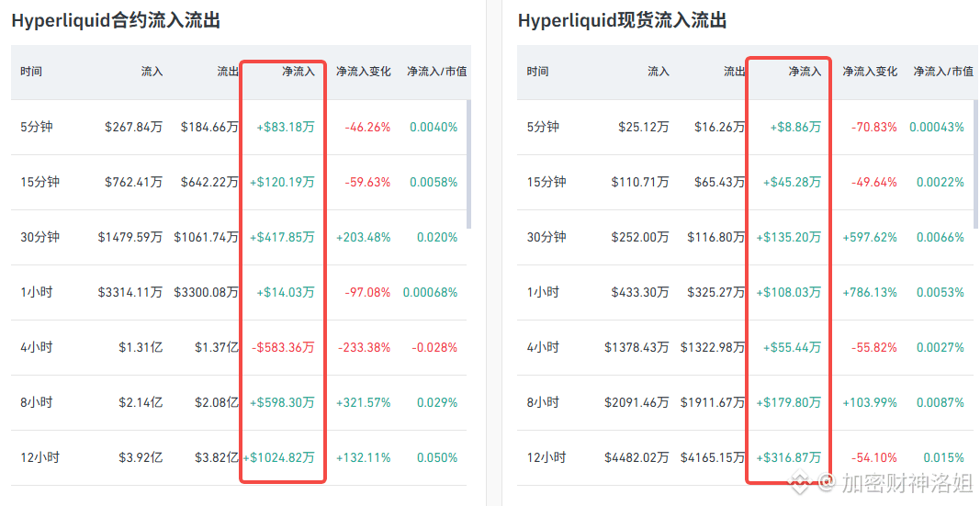The width and height of the screenshot is (980, 506).
Task: Click the spot net inflow +$135.20万
Action: pos(789,237)
